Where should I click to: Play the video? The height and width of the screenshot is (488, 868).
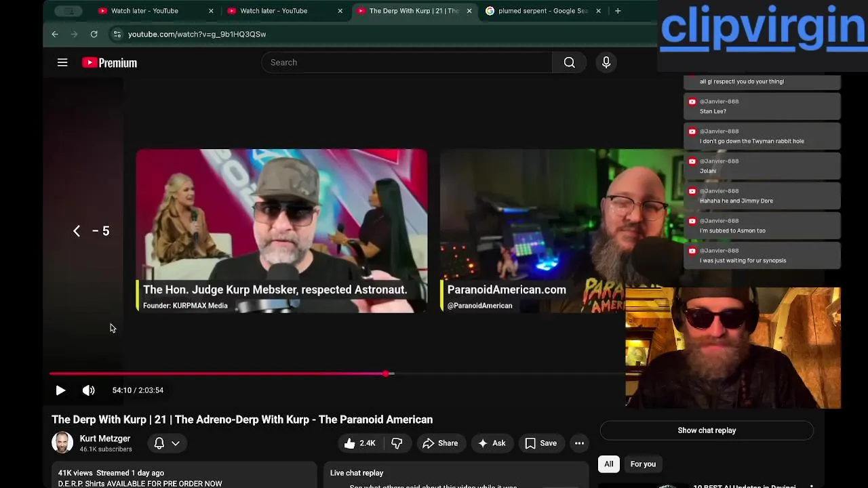60,390
